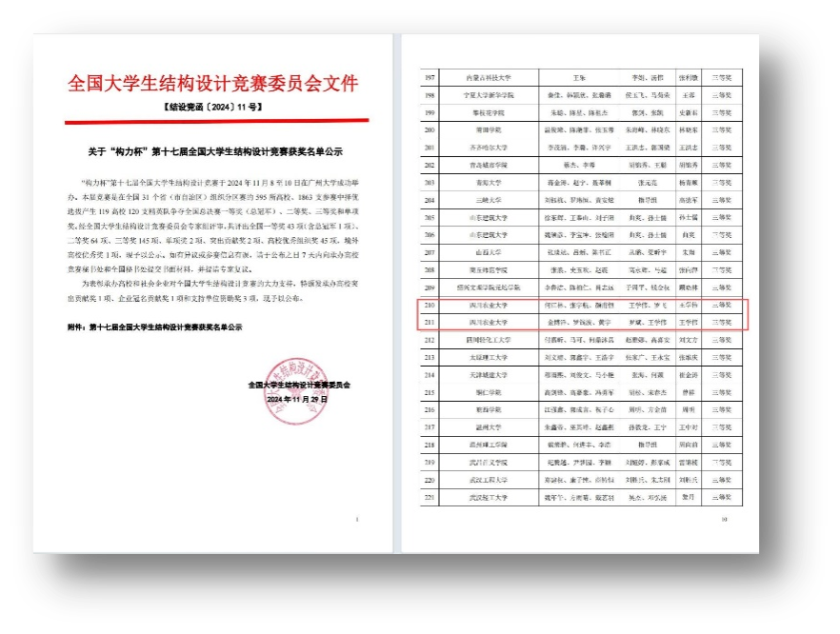Click 三峡大学 in row 204
This screenshot has width=840, height=634.
[488, 200]
